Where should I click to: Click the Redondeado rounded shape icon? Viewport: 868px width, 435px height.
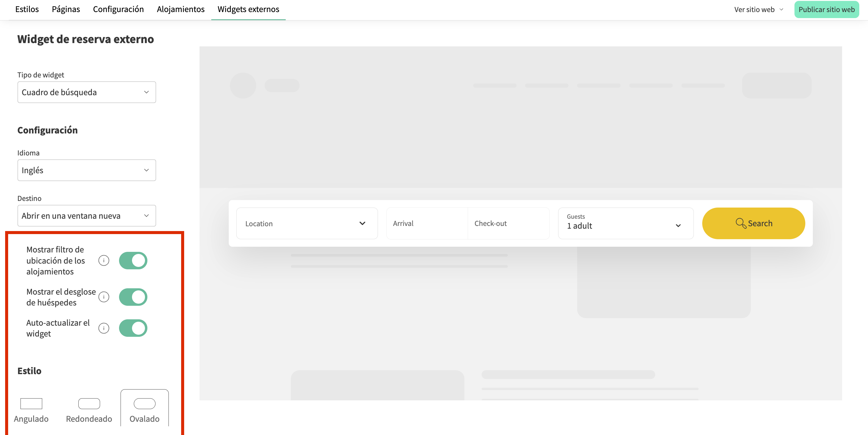89,403
